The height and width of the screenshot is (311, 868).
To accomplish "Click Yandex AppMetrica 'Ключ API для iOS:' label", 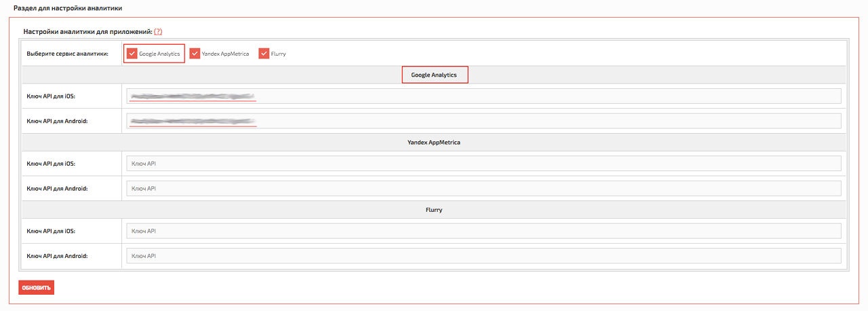I will pos(51,164).
